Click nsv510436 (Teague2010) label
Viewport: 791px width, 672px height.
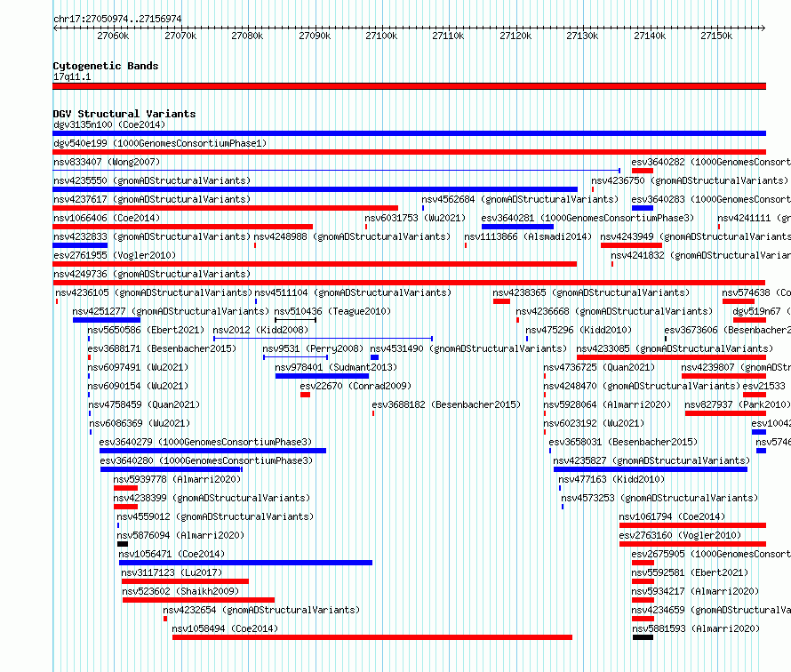click(x=332, y=311)
